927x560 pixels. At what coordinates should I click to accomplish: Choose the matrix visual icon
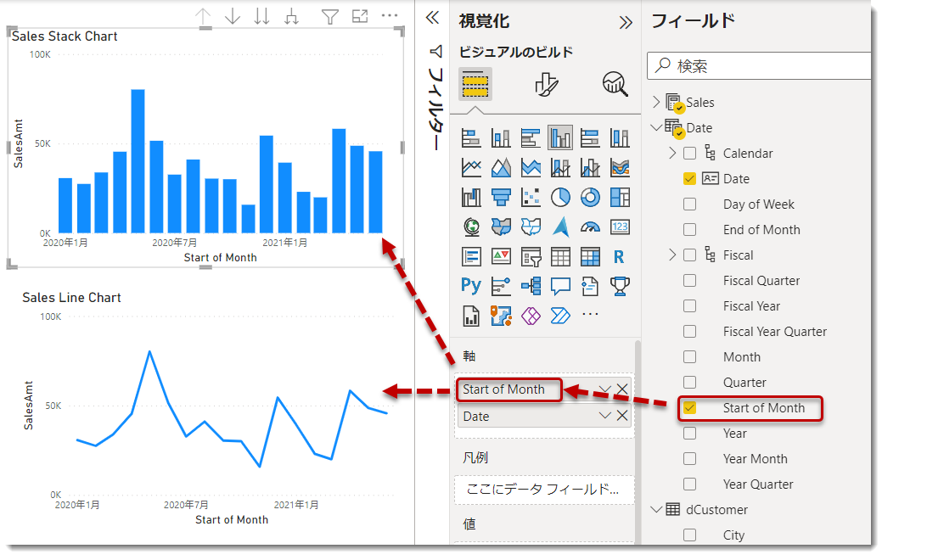[x=590, y=256]
